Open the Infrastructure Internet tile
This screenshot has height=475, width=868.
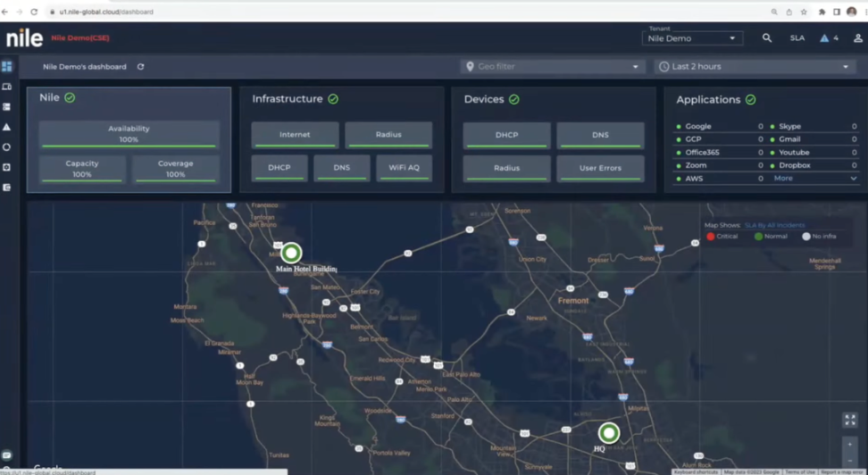(295, 135)
